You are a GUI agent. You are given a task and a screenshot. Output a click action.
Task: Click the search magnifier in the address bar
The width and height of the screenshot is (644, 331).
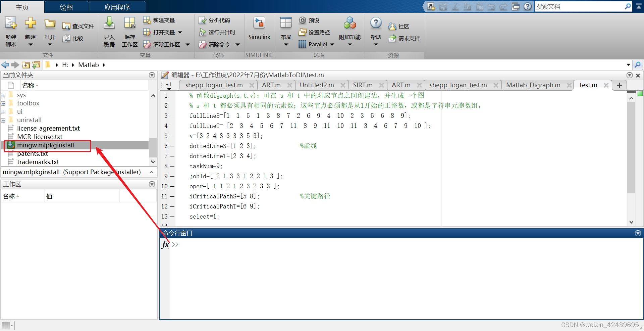coord(638,65)
